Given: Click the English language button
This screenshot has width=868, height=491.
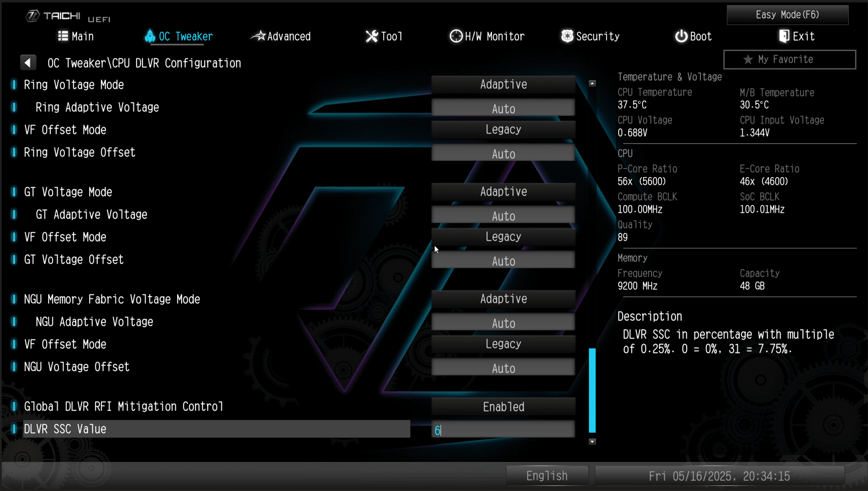Looking at the screenshot, I should point(546,476).
